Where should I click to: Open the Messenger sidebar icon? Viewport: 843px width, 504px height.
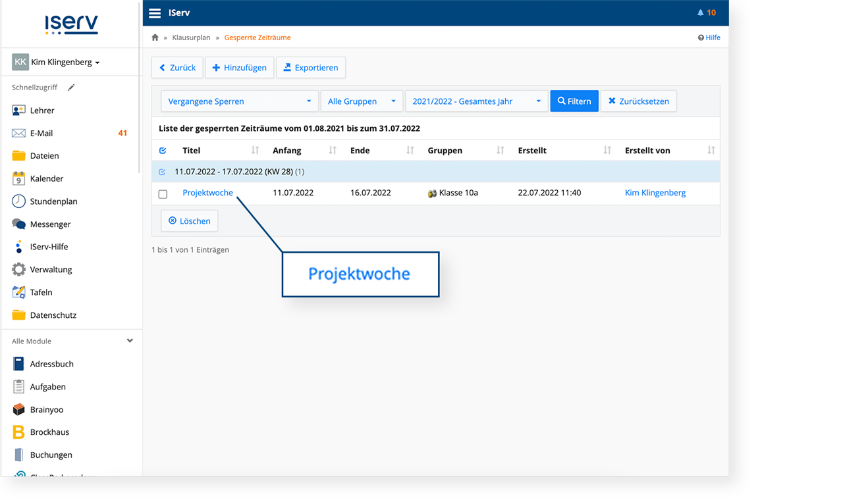18,224
